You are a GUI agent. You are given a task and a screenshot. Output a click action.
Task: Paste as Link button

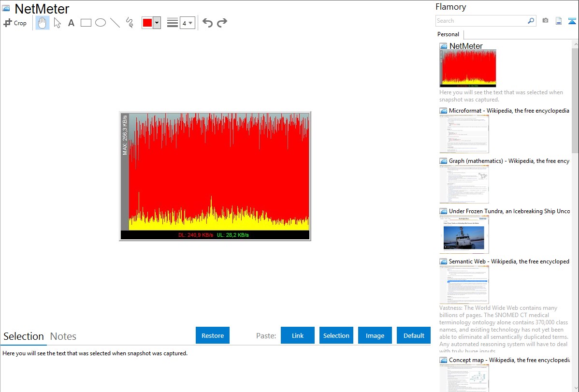298,335
